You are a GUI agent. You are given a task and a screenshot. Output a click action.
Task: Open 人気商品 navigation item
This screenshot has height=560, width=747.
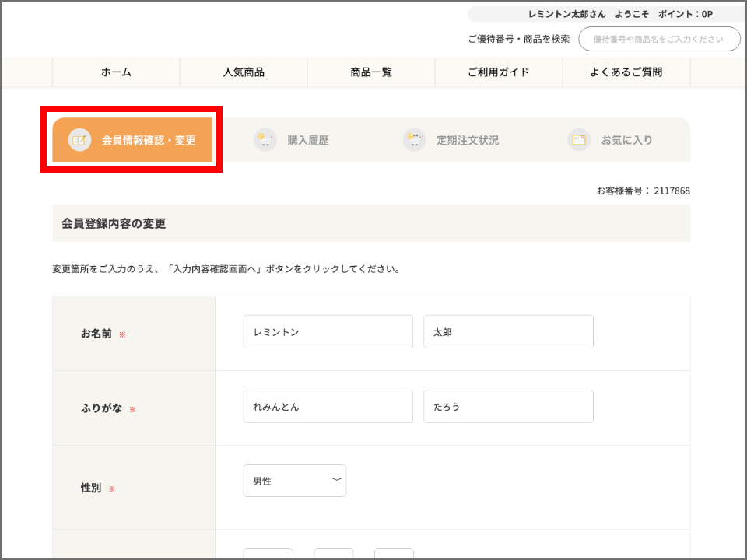coord(244,72)
